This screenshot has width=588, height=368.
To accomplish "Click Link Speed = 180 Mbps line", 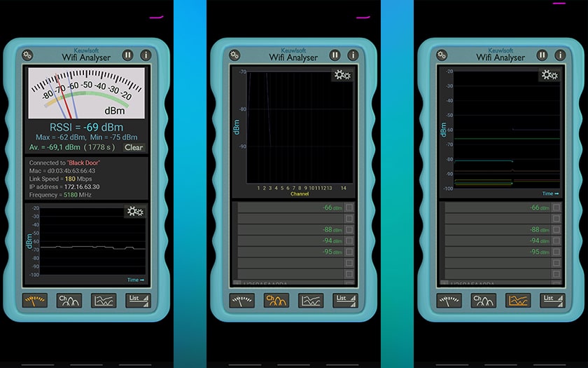I will [60, 179].
